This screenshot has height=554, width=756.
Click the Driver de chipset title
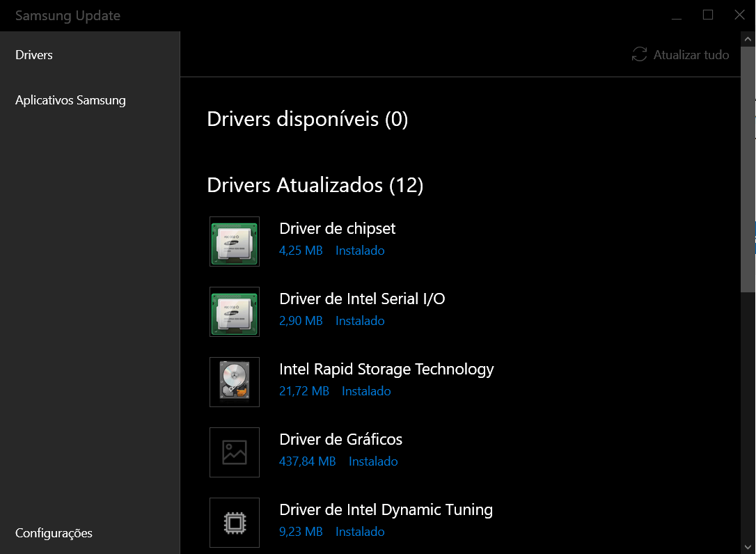tap(338, 228)
